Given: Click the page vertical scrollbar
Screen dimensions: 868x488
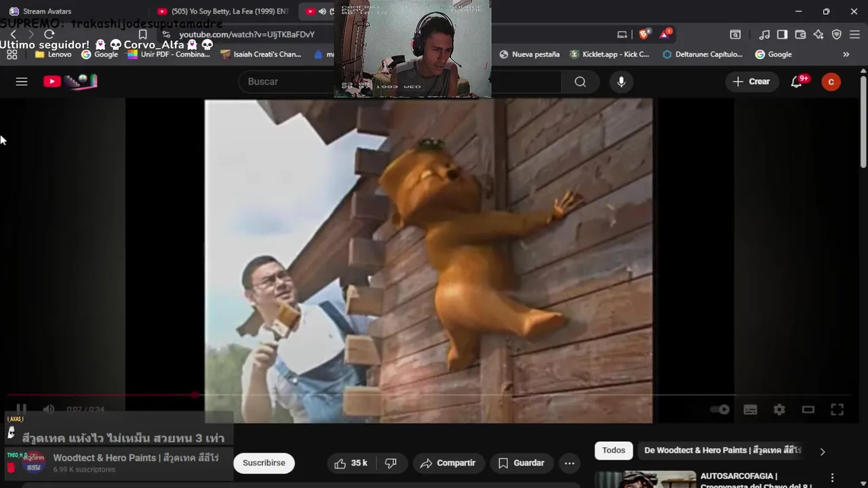Looking at the screenshot, I should click(x=863, y=121).
